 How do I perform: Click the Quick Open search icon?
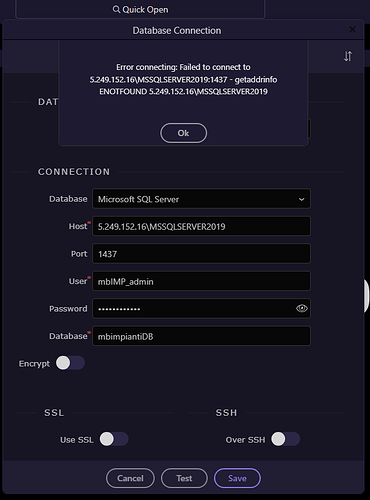tap(116, 9)
